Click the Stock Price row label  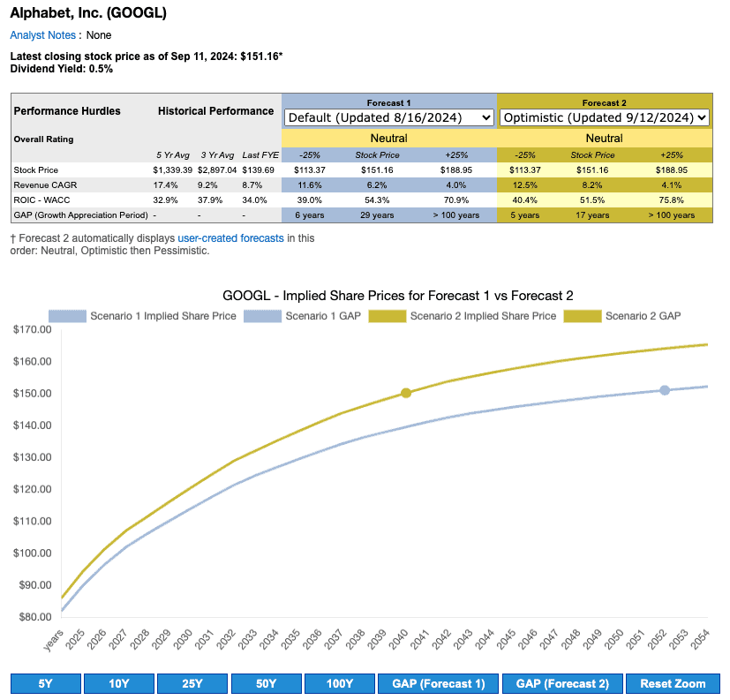point(36,169)
